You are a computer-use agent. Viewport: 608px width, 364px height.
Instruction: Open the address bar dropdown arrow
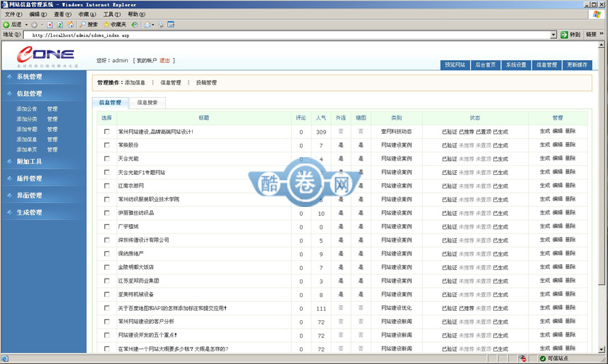[553, 35]
